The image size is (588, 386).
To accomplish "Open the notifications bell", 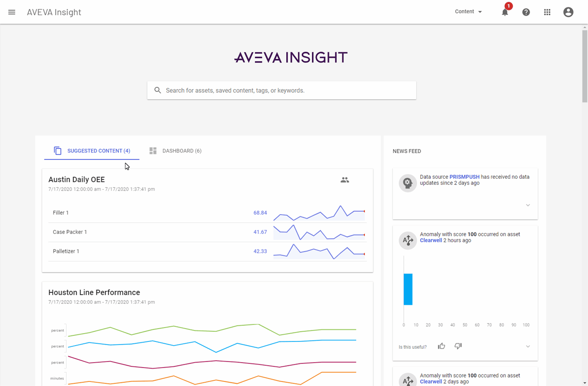I will tap(505, 12).
